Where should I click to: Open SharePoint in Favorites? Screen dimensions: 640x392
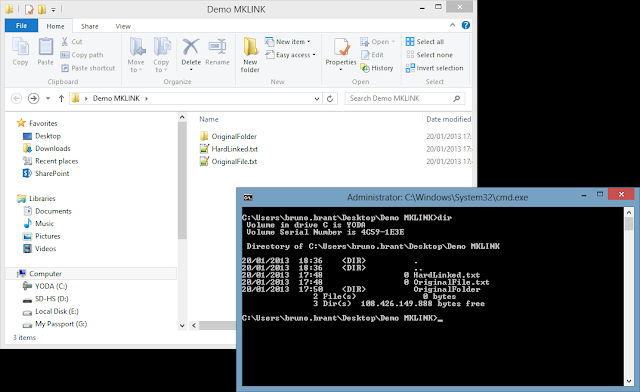[52, 173]
